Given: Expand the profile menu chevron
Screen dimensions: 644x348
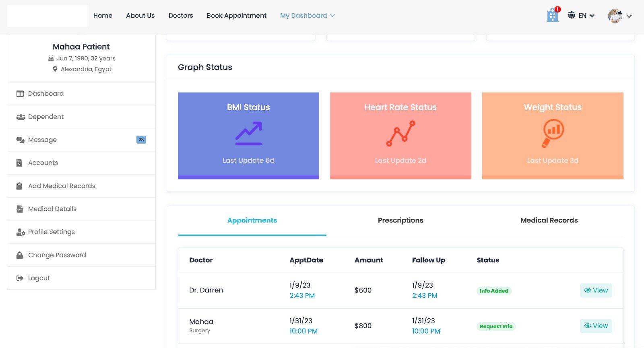Looking at the screenshot, I should click(x=629, y=16).
